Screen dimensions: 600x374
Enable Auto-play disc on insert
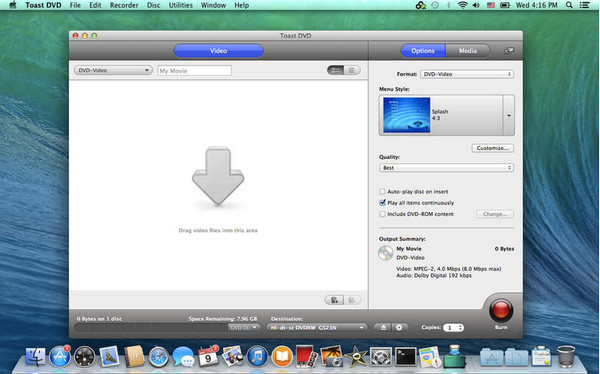click(x=382, y=191)
